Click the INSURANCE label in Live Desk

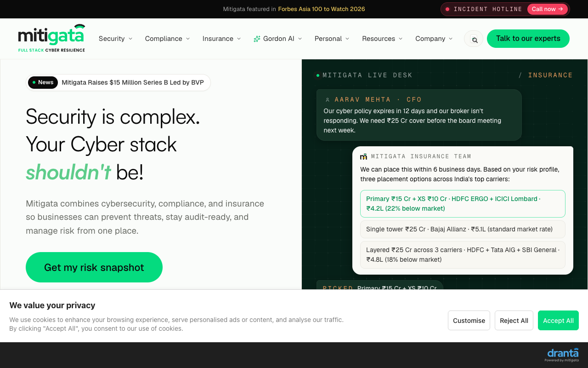550,75
